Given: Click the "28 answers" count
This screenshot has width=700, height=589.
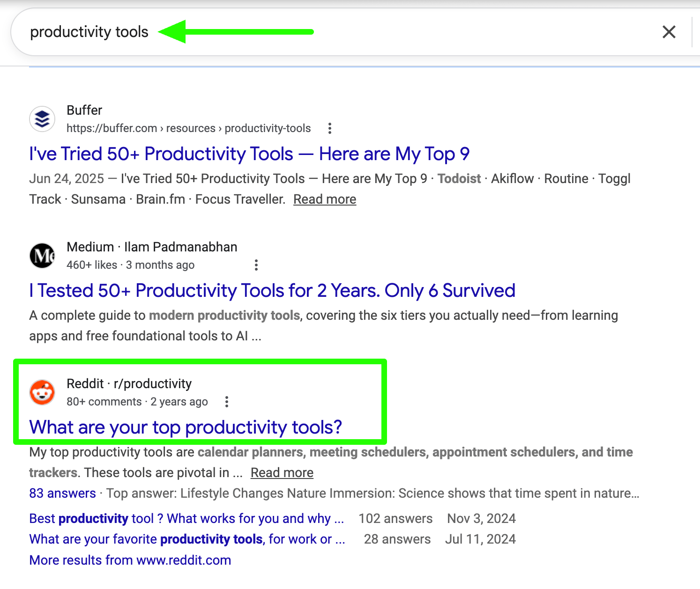Looking at the screenshot, I should (397, 539).
